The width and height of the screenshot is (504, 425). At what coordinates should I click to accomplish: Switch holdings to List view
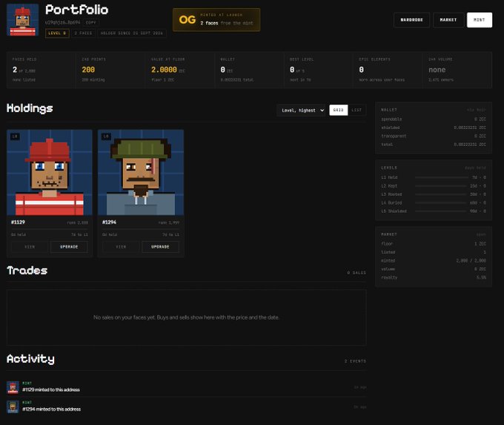(x=357, y=110)
